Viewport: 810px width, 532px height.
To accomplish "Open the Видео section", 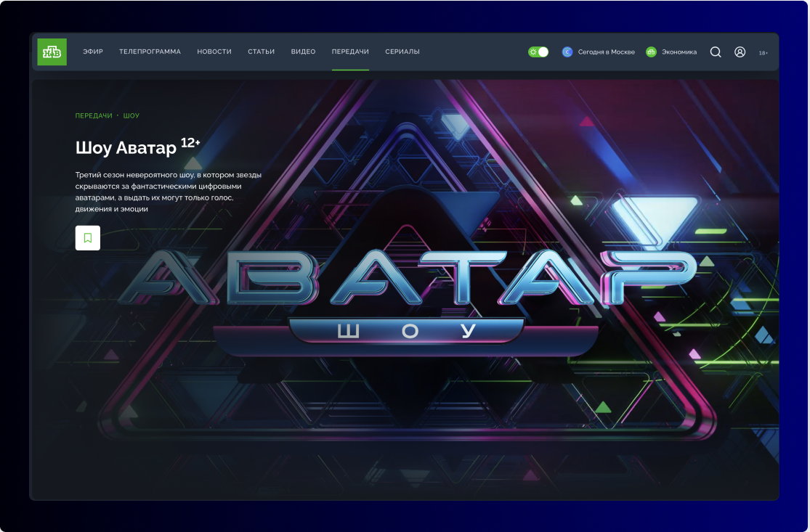I will [x=303, y=52].
